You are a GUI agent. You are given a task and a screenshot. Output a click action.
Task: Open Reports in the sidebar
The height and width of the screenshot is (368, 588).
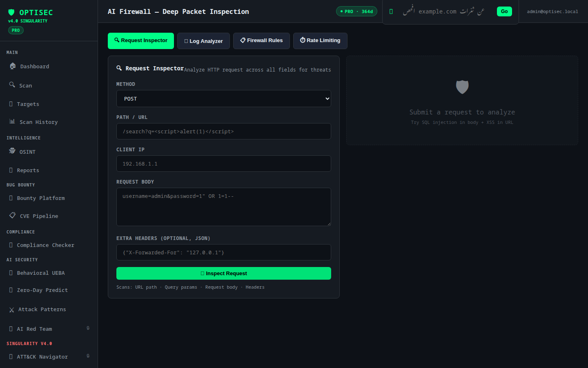click(x=49, y=170)
